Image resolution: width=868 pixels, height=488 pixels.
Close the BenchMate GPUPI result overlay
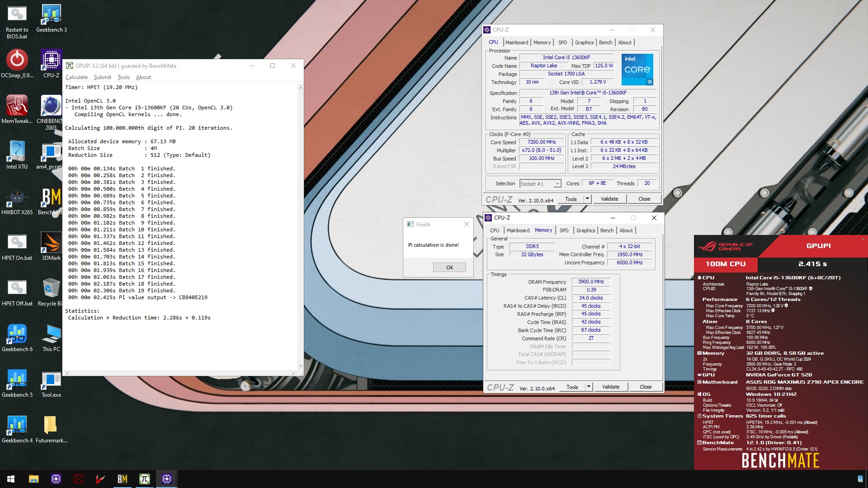click(863, 239)
